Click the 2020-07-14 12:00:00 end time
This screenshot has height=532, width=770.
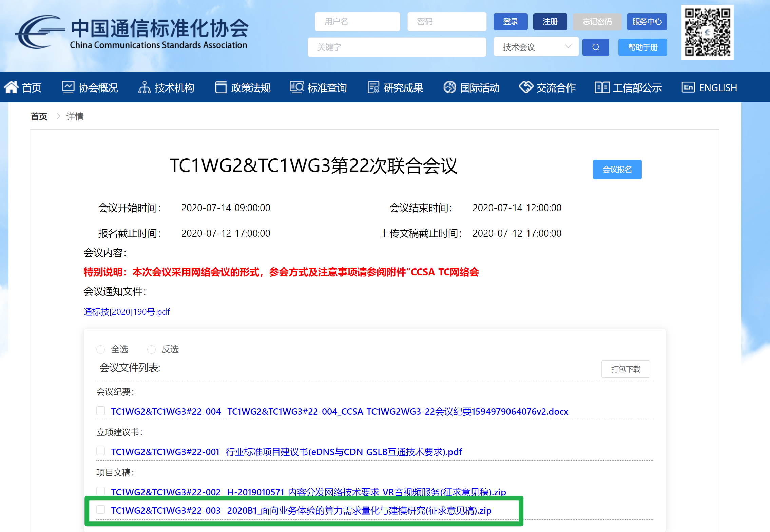[517, 208]
